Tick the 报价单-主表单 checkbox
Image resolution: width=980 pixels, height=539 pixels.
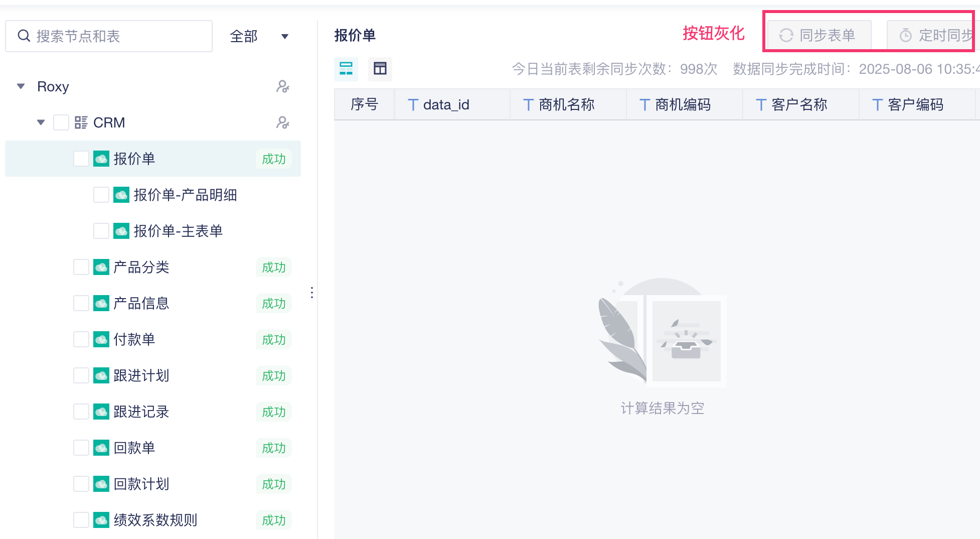pyautogui.click(x=101, y=231)
